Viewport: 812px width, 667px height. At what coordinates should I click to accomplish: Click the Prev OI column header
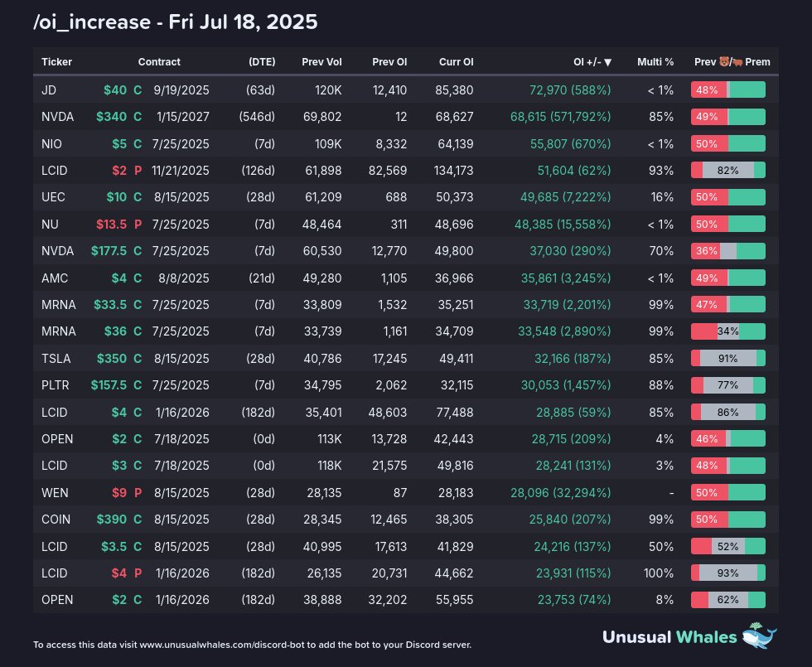coord(389,61)
